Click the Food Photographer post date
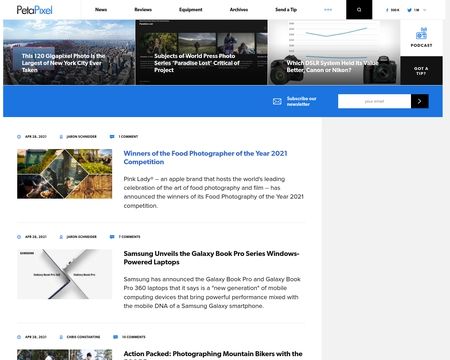 pyautogui.click(x=36, y=137)
